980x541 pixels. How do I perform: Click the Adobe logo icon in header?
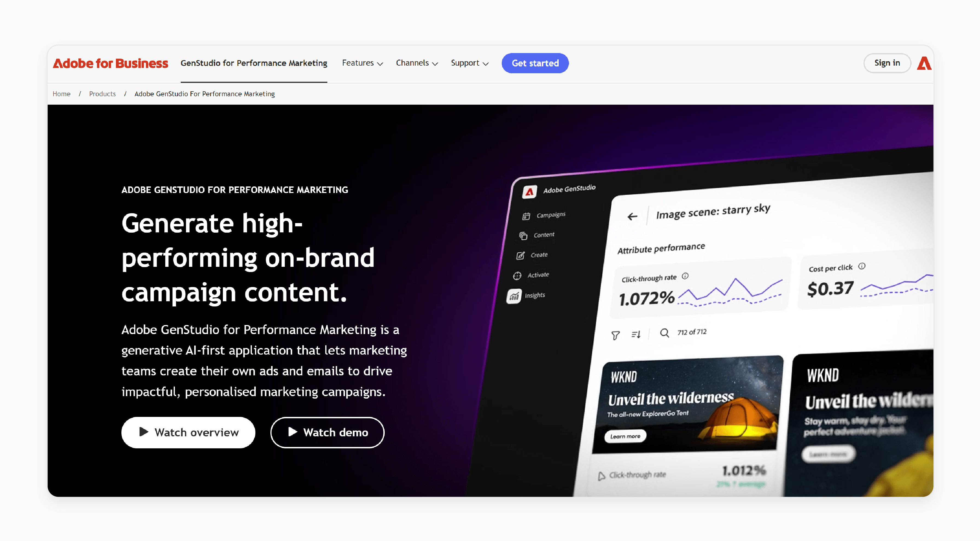pos(924,63)
